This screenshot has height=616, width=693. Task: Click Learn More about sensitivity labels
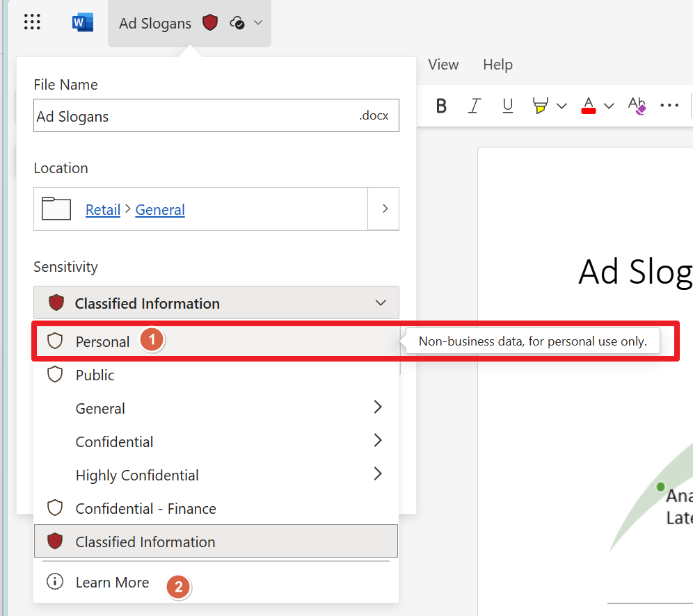(x=112, y=582)
